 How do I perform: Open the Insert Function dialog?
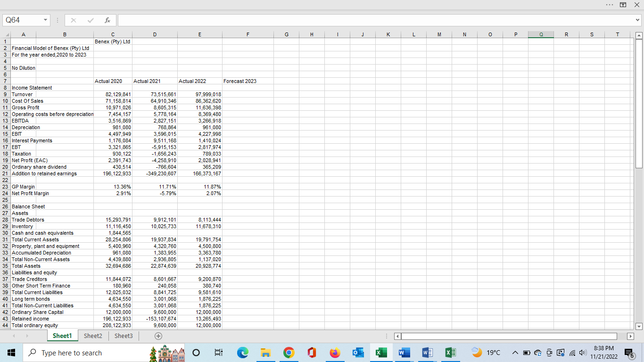107,20
